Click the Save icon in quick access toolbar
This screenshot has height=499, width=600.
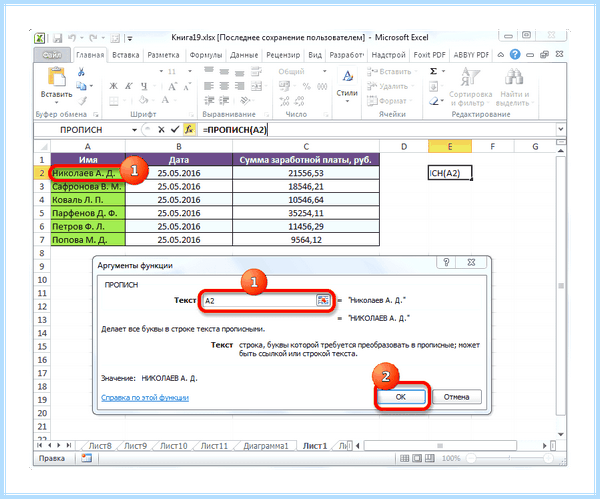pyautogui.click(x=57, y=38)
